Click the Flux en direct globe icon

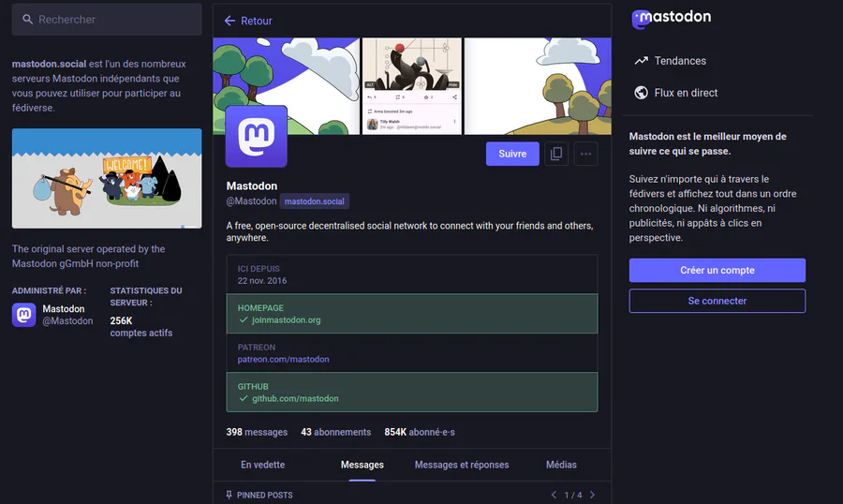[641, 93]
